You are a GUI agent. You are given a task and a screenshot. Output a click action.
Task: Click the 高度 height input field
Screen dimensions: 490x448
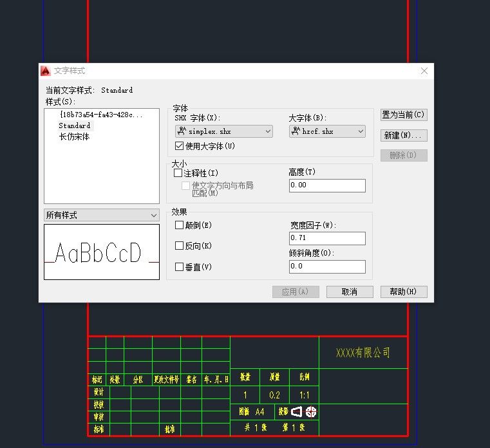point(327,185)
